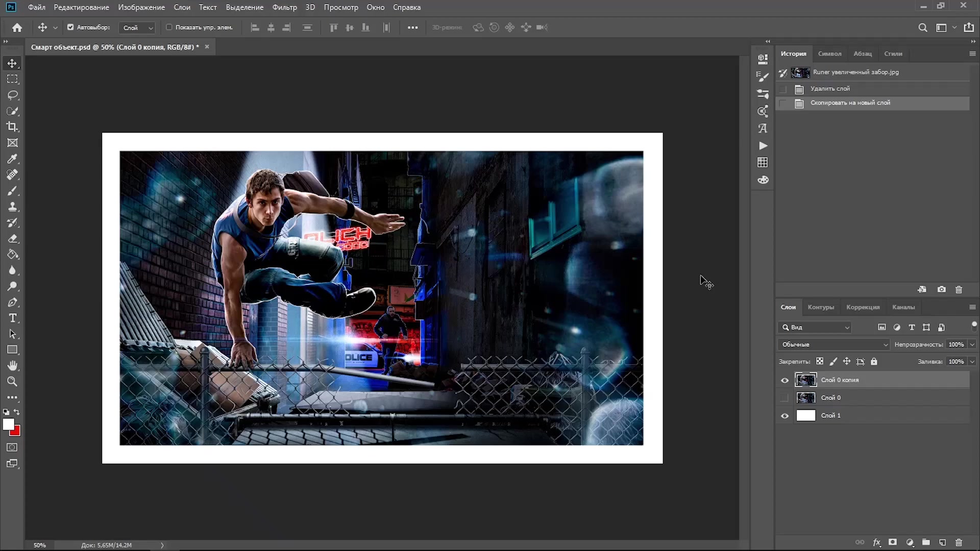Screen dimensions: 980x551
Task: Select the Zoom tool
Action: tap(12, 382)
